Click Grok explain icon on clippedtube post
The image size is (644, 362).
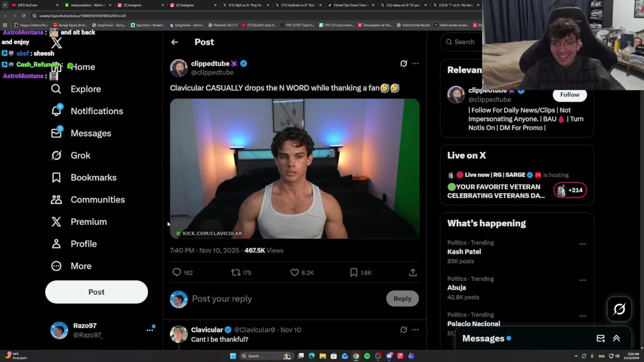coord(404,63)
